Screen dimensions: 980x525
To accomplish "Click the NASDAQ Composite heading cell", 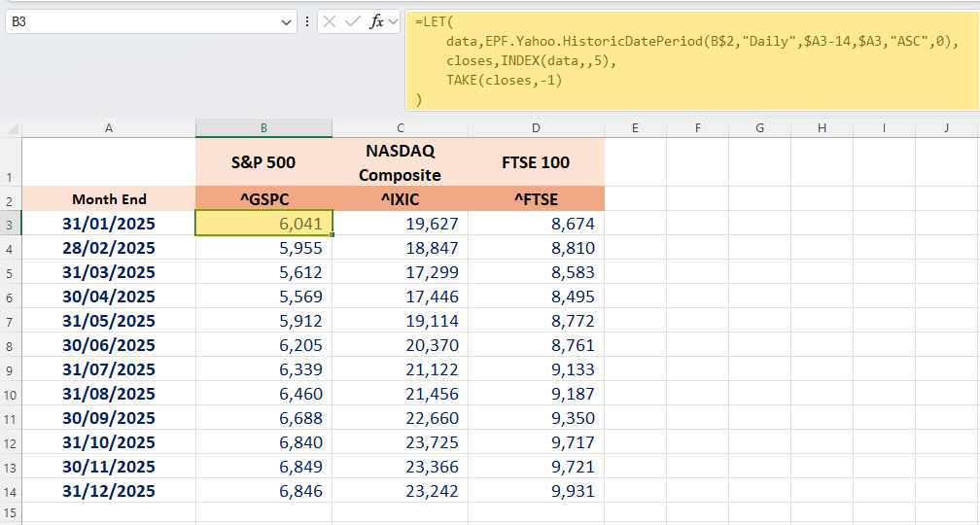I will pyautogui.click(x=400, y=161).
